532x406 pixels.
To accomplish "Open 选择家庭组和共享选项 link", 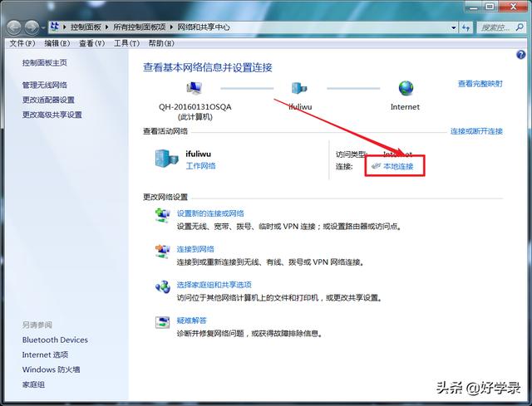I will point(214,285).
